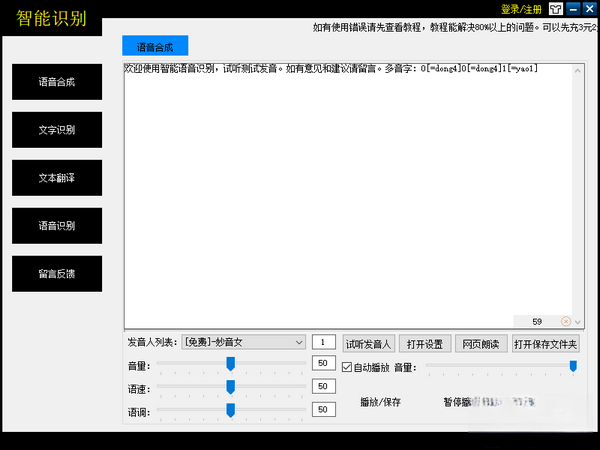The width and height of the screenshot is (600, 450).
Task: Open 文字识别 from the sidebar
Action: pos(57,130)
